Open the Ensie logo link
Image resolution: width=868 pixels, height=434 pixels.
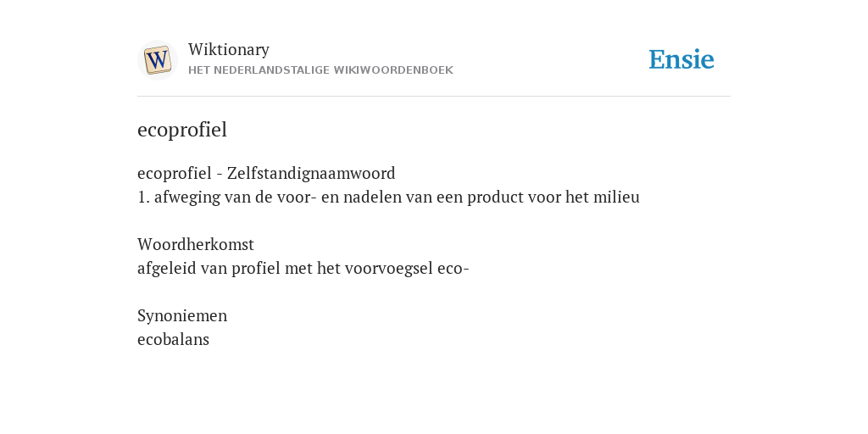(682, 60)
